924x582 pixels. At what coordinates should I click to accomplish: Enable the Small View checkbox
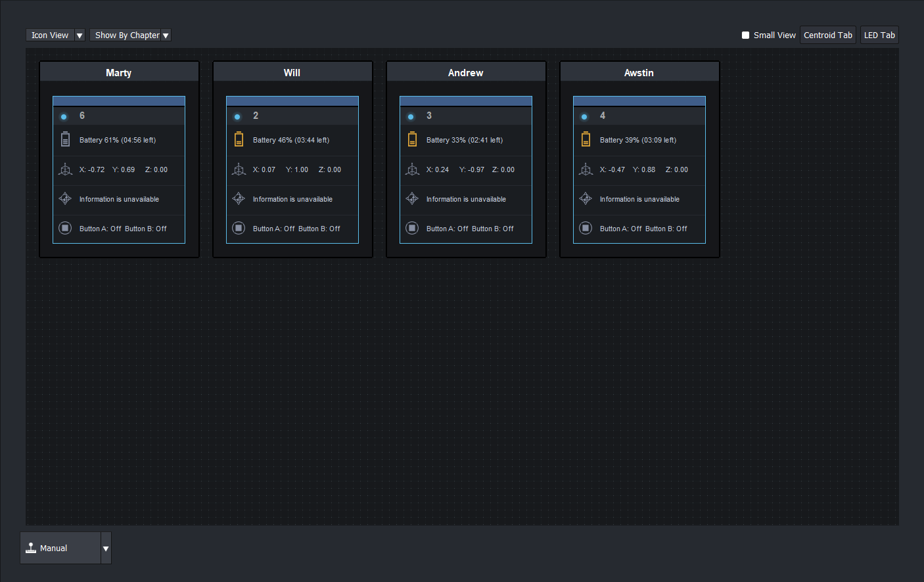(x=745, y=35)
